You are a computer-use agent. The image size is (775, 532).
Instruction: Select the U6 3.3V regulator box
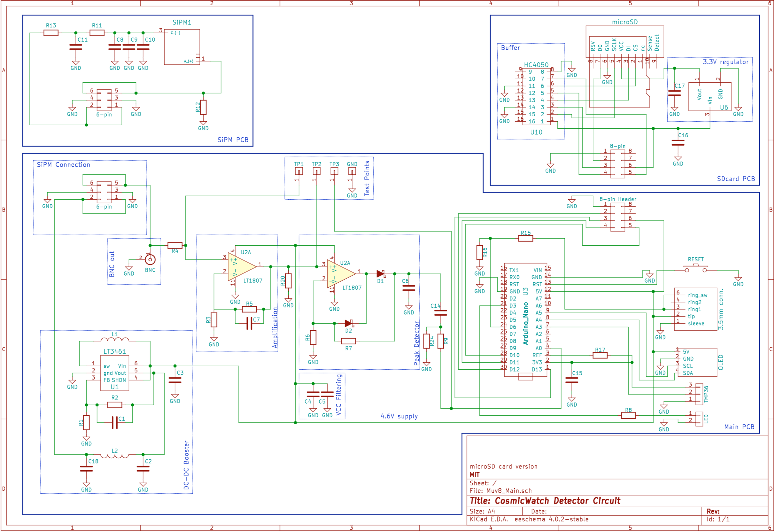point(710,97)
